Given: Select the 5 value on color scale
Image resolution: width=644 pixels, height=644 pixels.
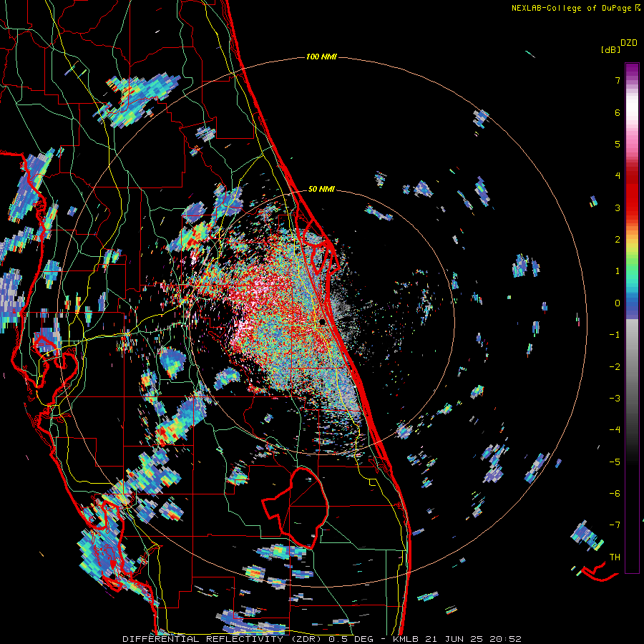Looking at the screenshot, I should pyautogui.click(x=618, y=144).
